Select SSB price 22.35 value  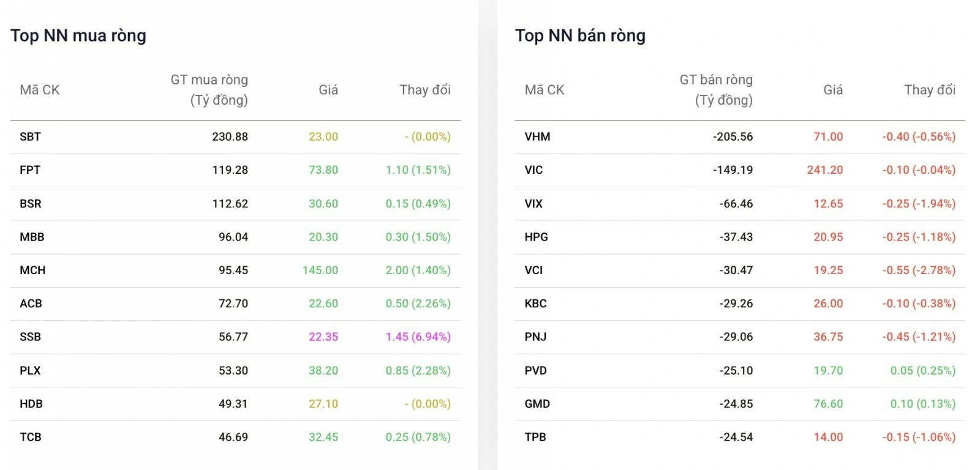pos(323,337)
